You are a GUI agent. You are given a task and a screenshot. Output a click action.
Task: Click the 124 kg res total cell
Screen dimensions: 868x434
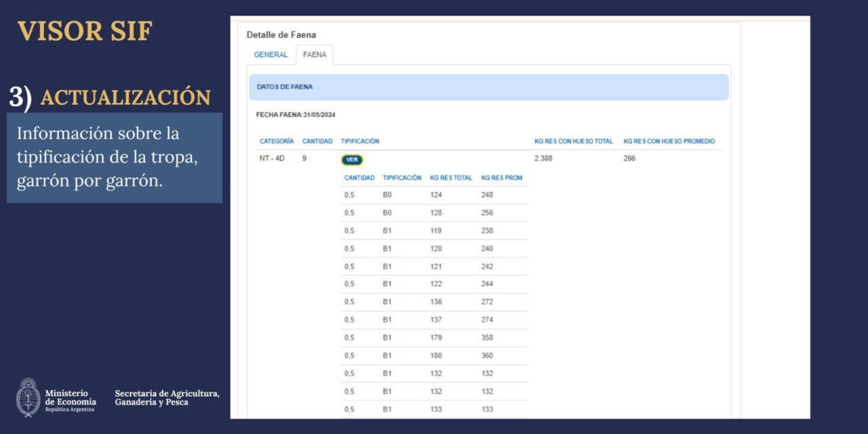(x=436, y=195)
